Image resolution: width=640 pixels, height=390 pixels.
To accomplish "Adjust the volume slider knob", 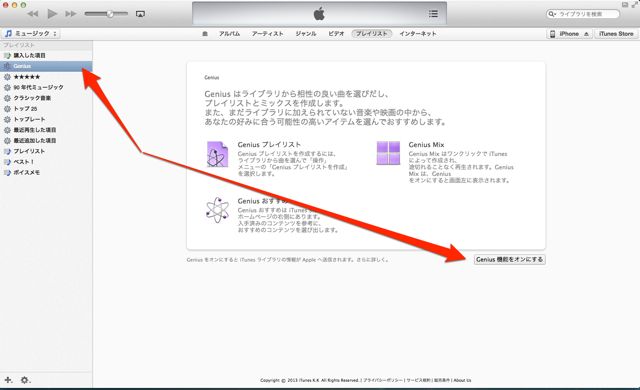I will [x=110, y=13].
